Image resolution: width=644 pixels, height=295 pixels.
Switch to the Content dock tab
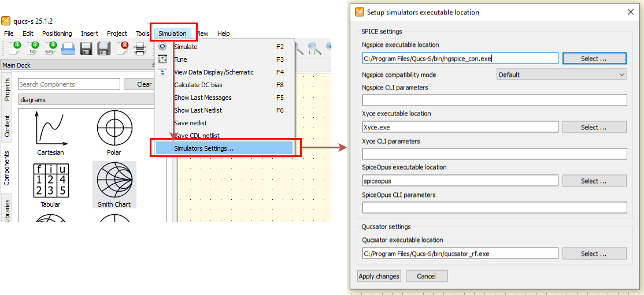[6, 125]
